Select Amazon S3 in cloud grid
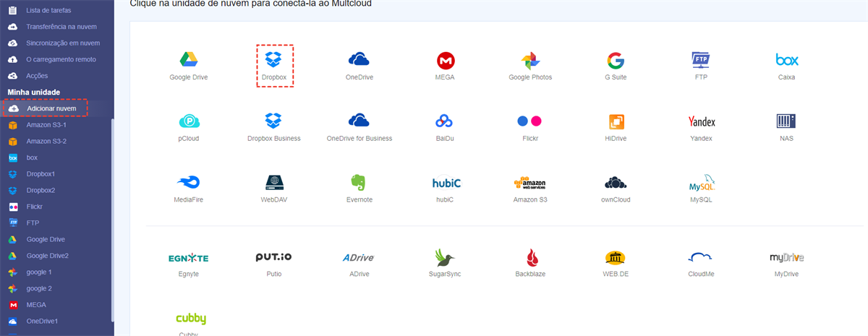 [x=530, y=182]
